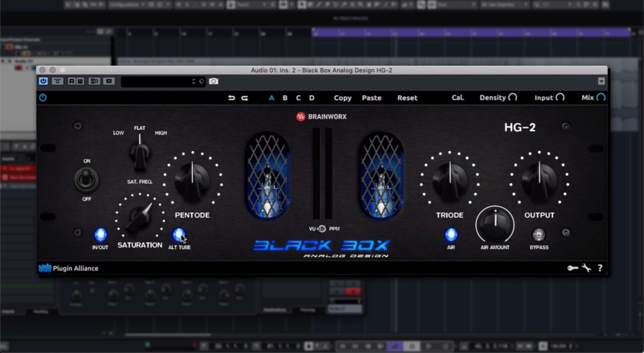The width and height of the screenshot is (644, 353).
Task: Click the Air Amount knob
Action: 495,224
